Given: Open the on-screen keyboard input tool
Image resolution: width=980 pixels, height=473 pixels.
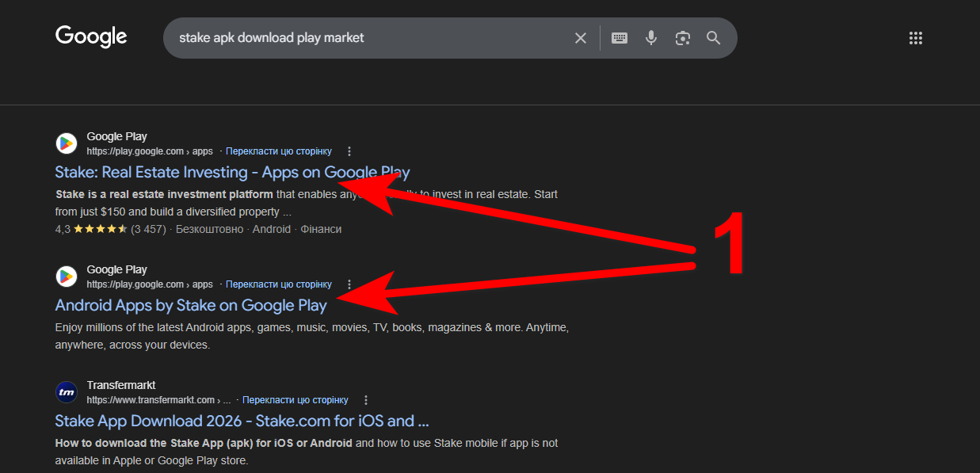Looking at the screenshot, I should pos(620,38).
